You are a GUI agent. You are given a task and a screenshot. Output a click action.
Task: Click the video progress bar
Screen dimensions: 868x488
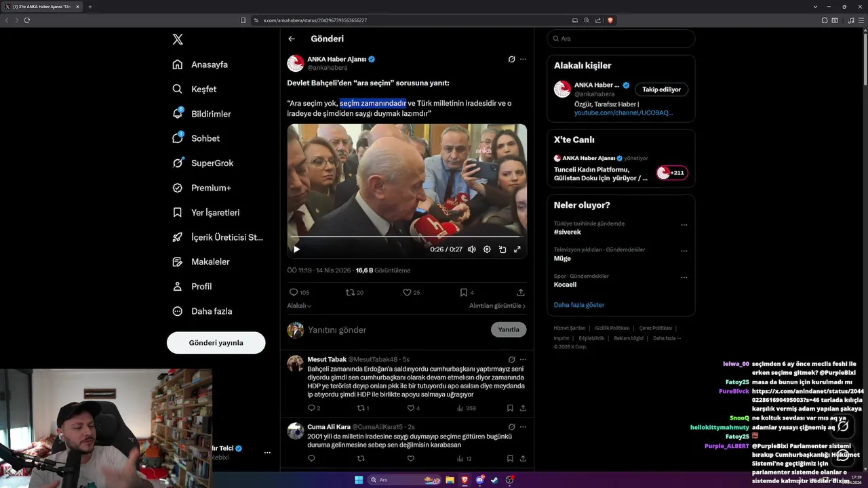407,237
